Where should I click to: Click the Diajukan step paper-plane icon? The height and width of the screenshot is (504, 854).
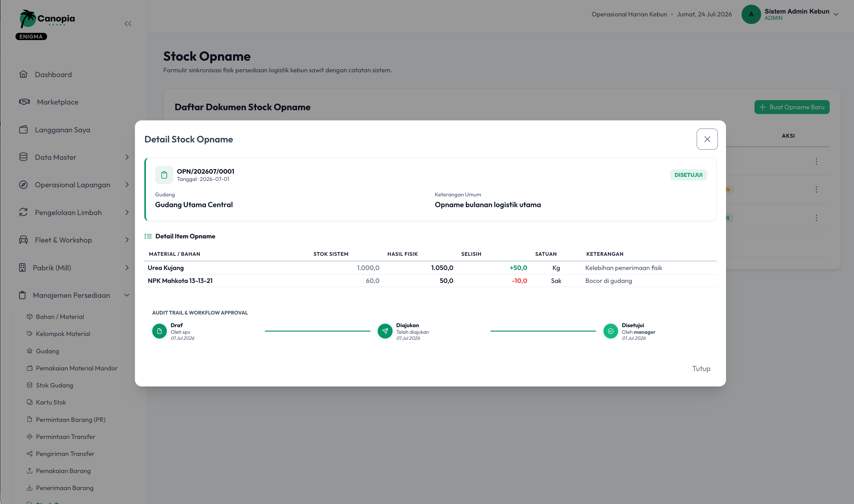[385, 331]
